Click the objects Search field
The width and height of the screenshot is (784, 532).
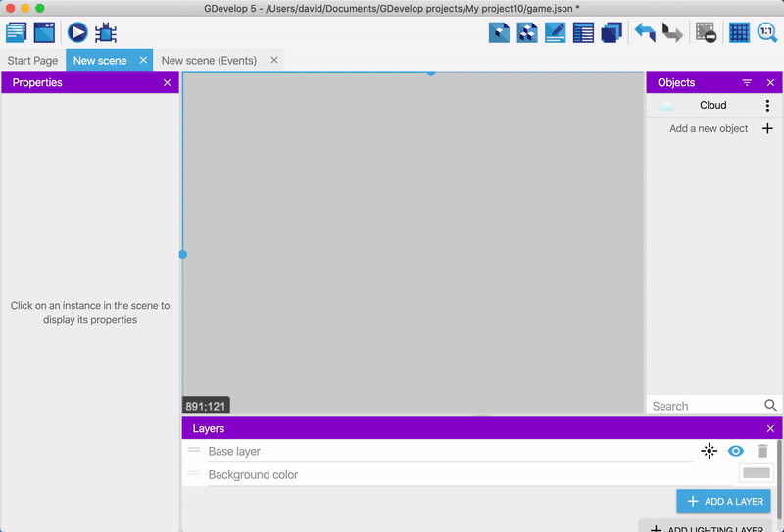(x=704, y=406)
